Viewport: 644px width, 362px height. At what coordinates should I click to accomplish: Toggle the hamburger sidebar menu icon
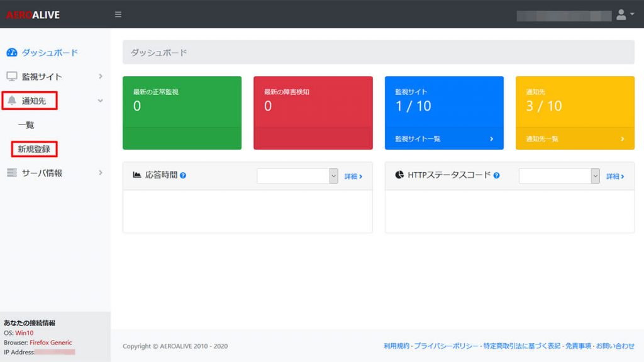coord(118,14)
